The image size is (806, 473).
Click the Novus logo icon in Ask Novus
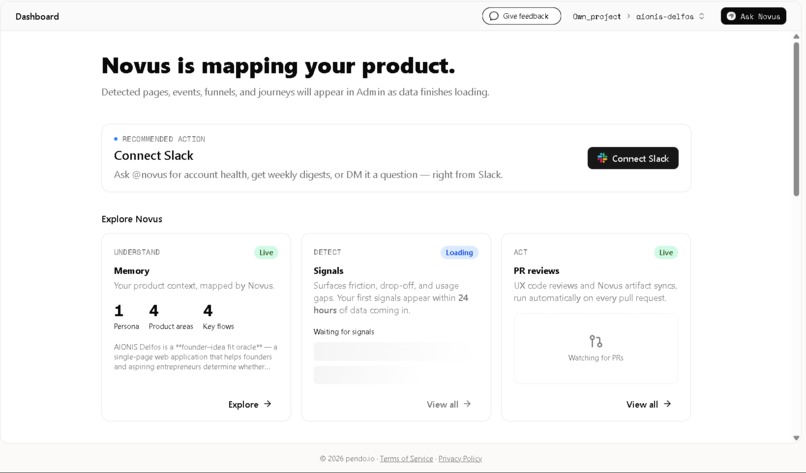click(x=731, y=16)
